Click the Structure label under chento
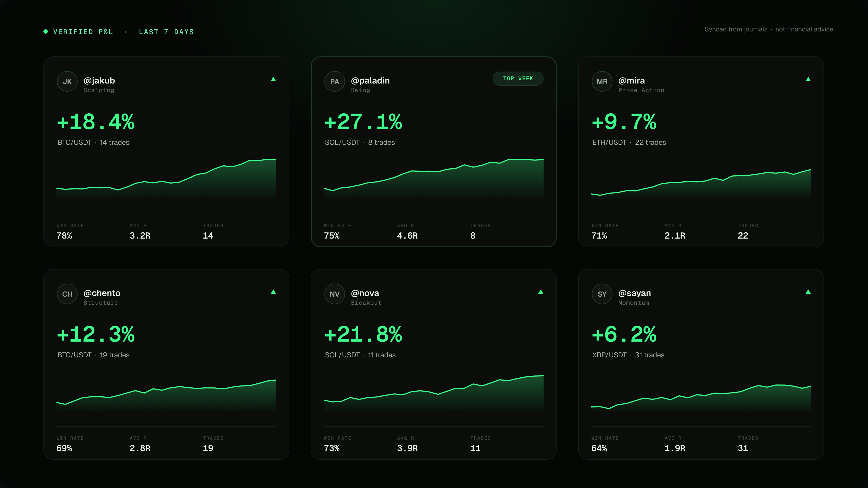 (101, 303)
